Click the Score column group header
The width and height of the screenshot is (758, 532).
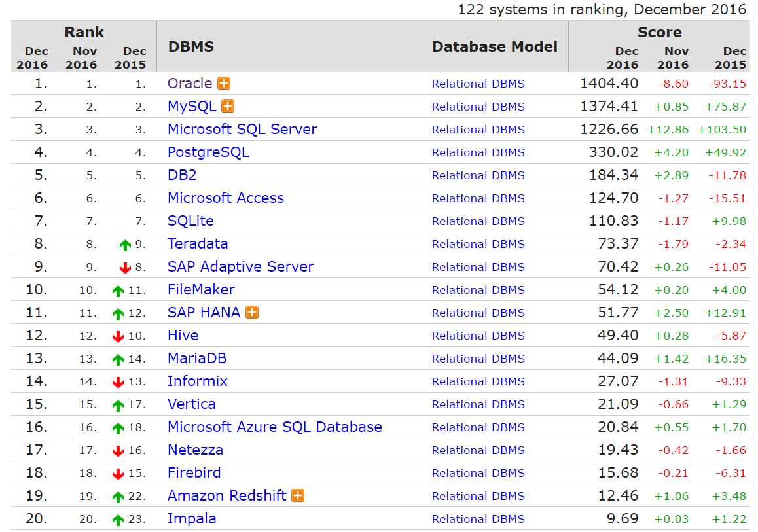(x=659, y=32)
